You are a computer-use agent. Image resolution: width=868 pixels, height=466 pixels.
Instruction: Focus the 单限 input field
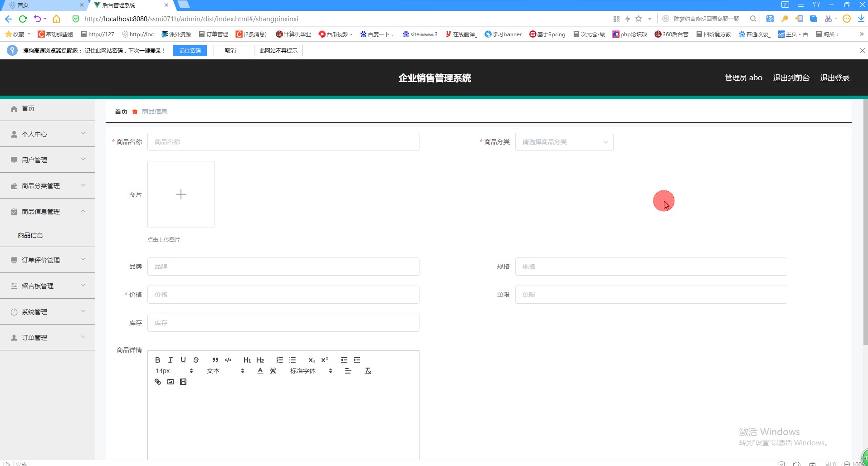pos(651,295)
